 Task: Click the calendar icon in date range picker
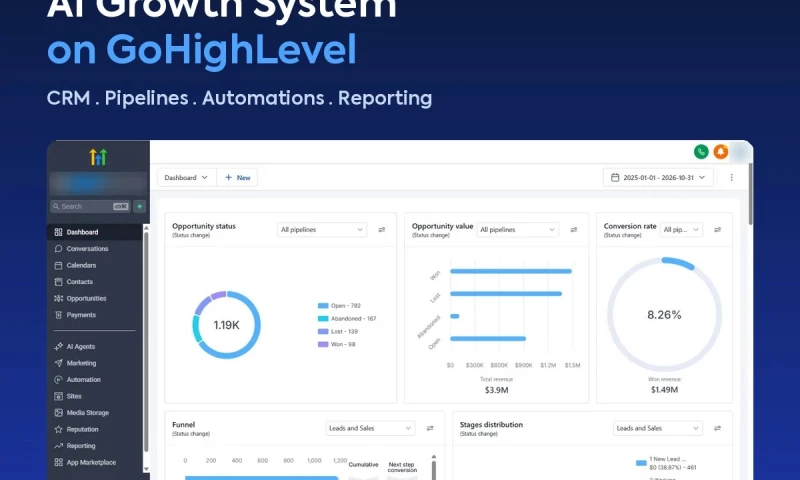[615, 178]
